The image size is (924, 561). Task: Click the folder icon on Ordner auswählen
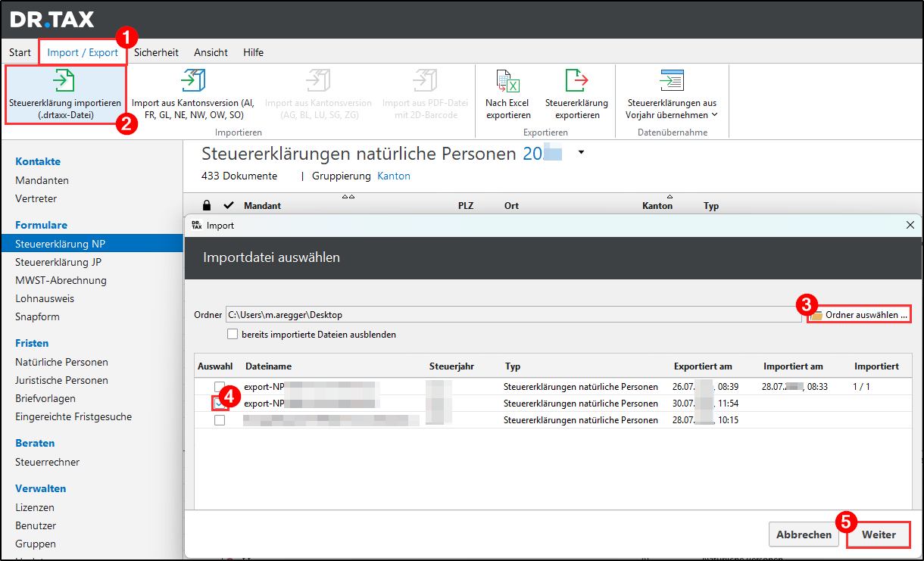(x=816, y=315)
